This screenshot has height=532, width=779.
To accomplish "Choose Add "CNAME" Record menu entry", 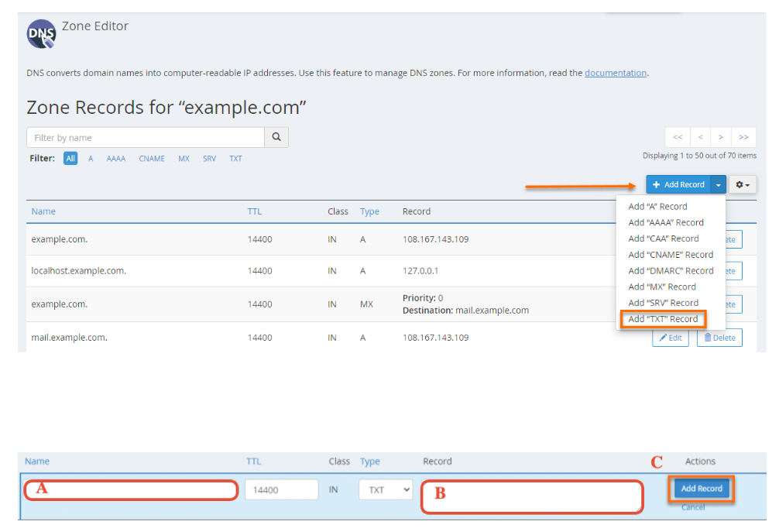I will pos(671,255).
